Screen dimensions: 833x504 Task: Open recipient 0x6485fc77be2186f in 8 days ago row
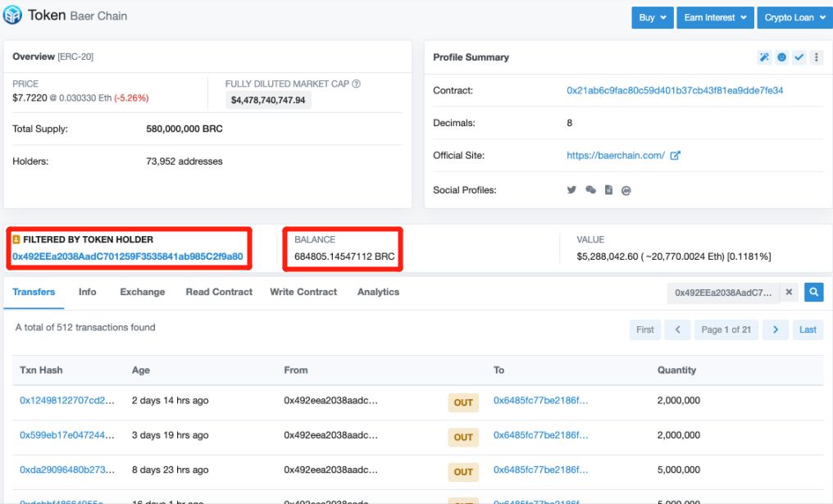coord(541,470)
